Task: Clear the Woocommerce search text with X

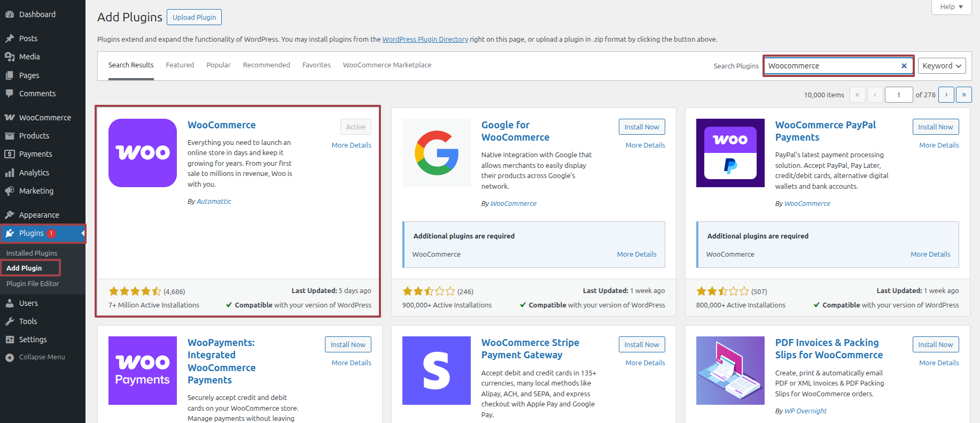Action: 904,66
